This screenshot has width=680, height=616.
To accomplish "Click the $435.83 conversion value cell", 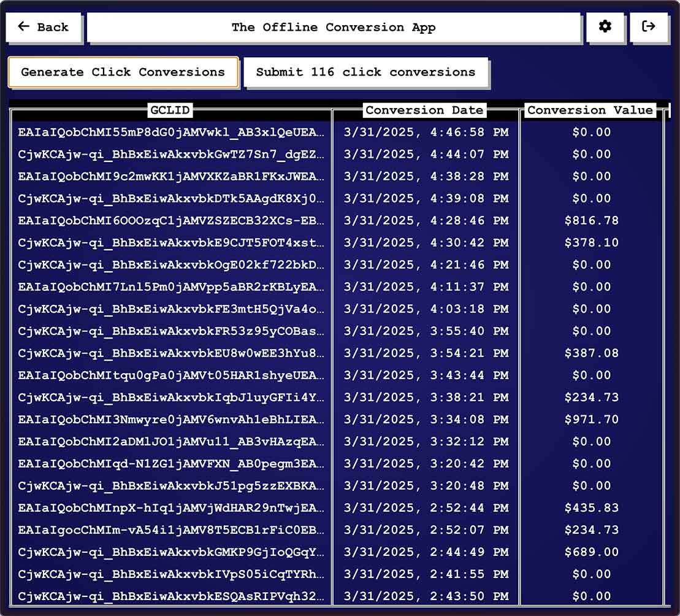I will click(x=591, y=508).
